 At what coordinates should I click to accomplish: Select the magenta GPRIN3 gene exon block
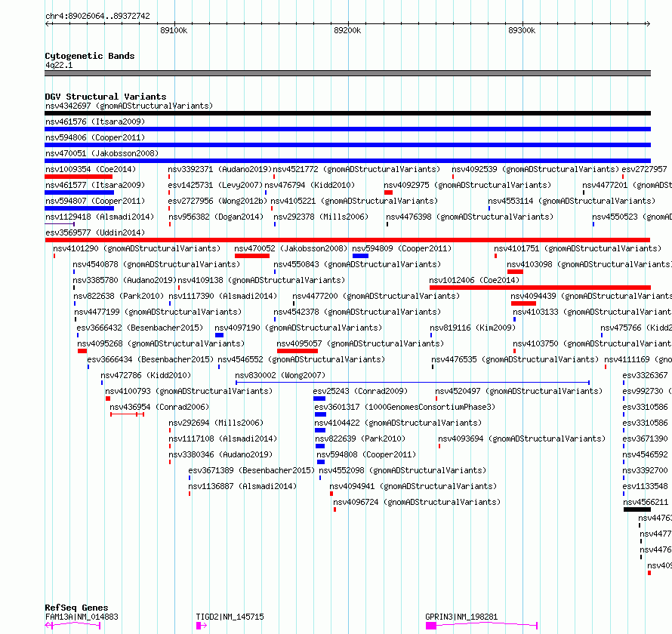(x=431, y=626)
